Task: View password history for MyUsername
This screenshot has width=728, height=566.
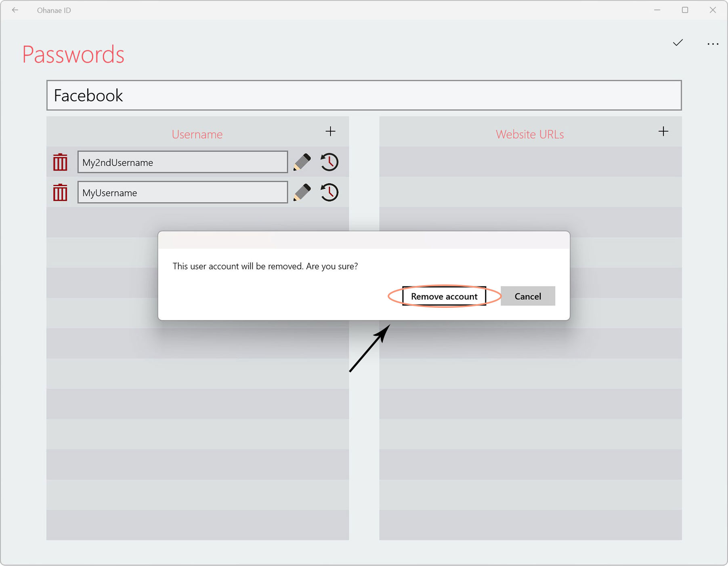Action: [x=329, y=192]
